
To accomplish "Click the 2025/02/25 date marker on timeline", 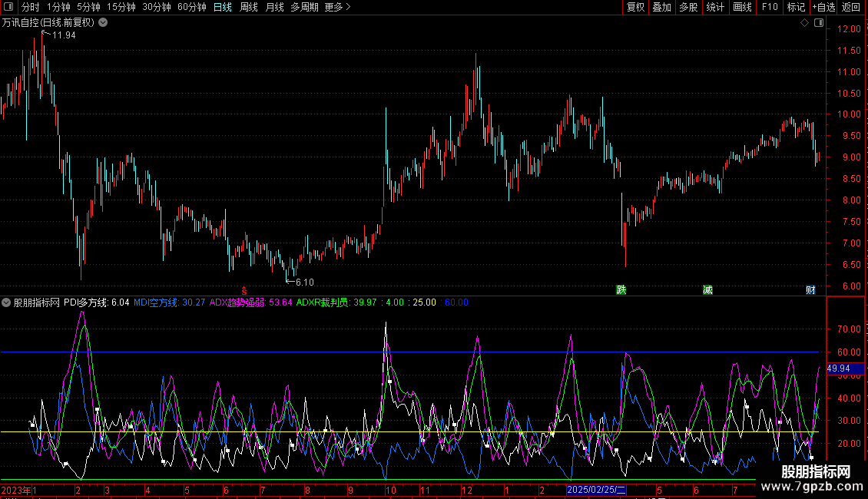I will (596, 490).
